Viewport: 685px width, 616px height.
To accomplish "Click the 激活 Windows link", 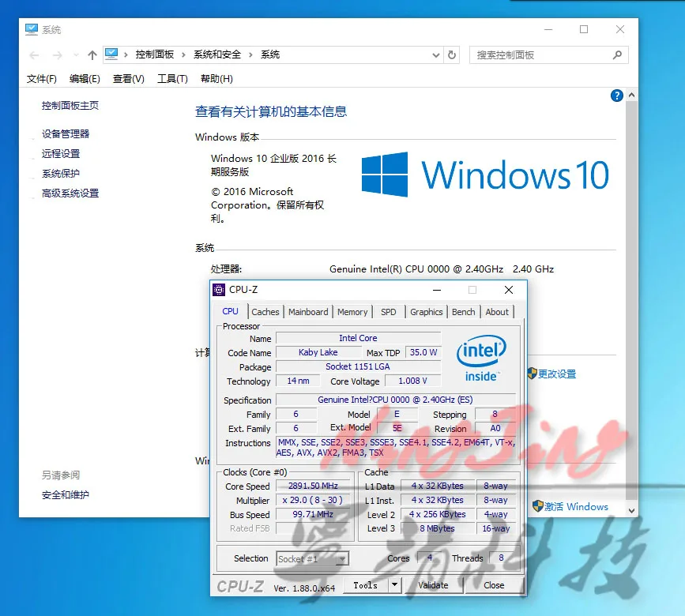I will 576,506.
